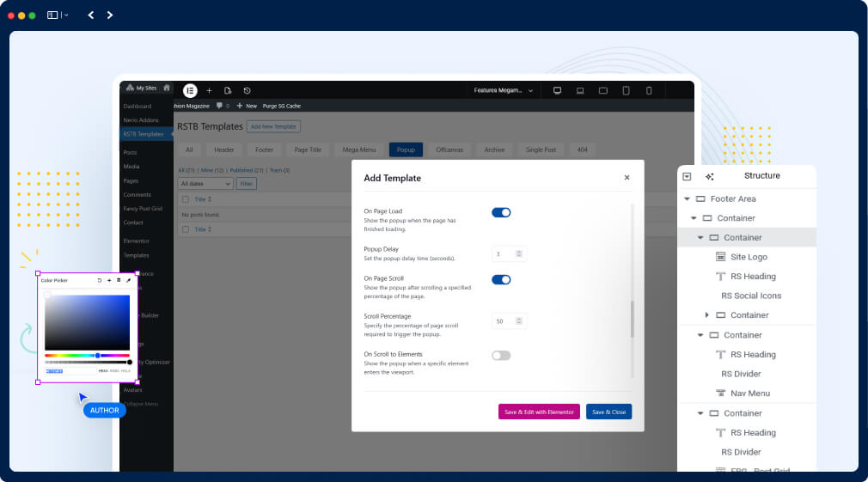Click the Nav Menu widget icon
The width and height of the screenshot is (868, 482).
coord(720,393)
